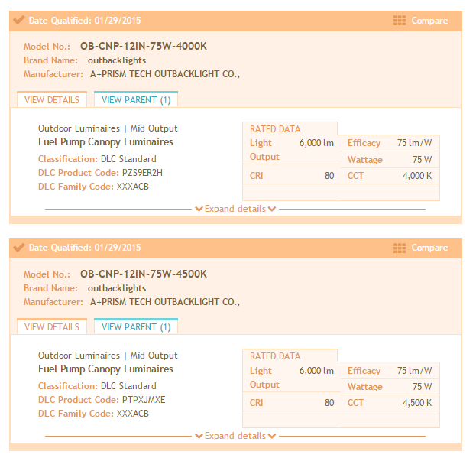Open VIEW PARENT (1) tab for the 4000K model
476x458 pixels.
pyautogui.click(x=136, y=99)
